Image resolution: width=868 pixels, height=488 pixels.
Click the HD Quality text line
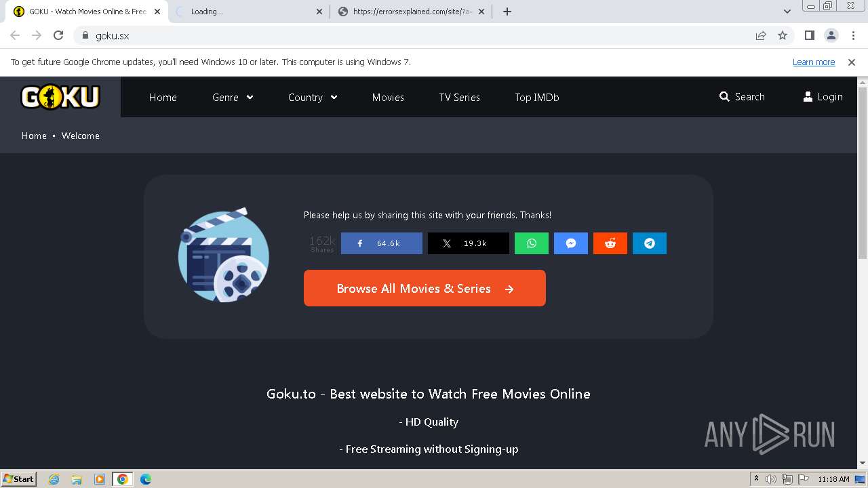coord(429,422)
